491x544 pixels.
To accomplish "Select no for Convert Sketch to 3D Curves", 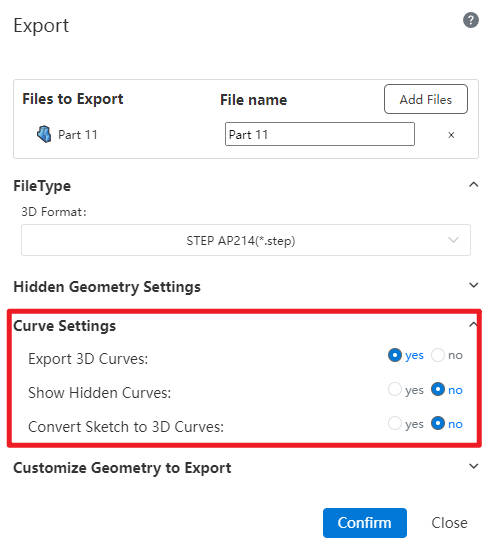I will 438,423.
